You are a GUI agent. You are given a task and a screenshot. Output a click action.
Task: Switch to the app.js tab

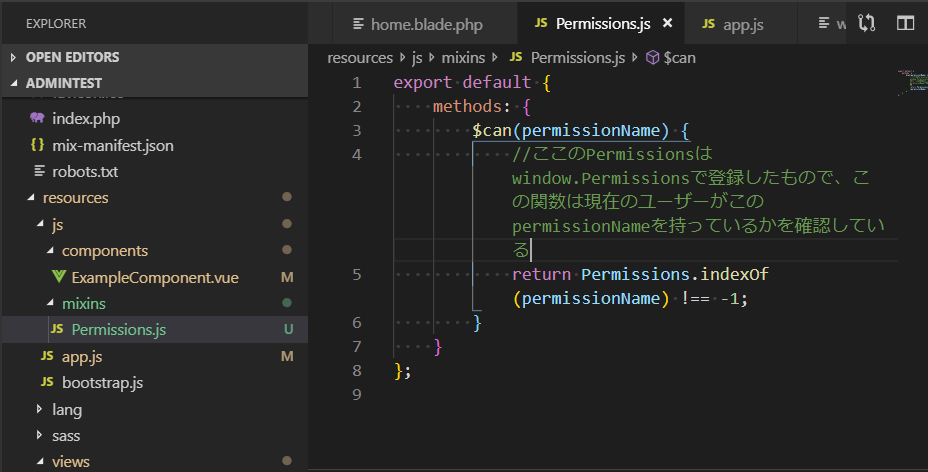(x=740, y=24)
